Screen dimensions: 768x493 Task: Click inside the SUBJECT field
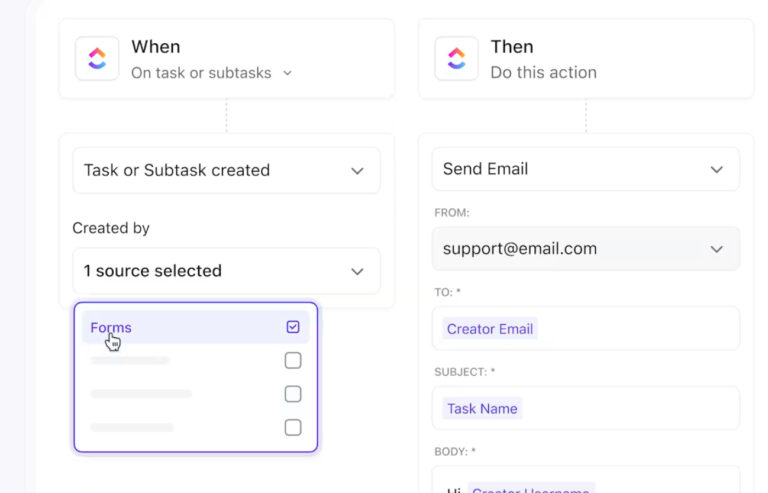coord(630,408)
